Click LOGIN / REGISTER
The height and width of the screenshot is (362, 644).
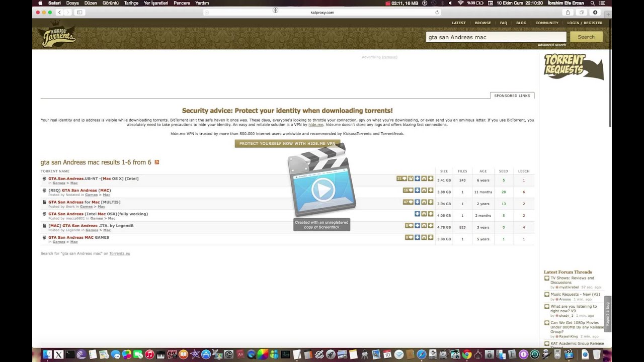point(585,23)
